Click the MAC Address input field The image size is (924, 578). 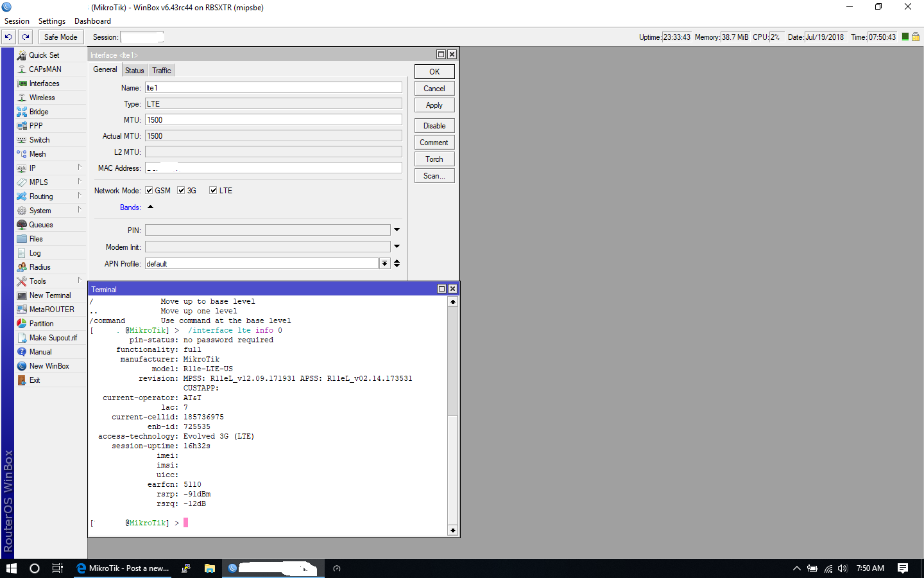coord(273,168)
